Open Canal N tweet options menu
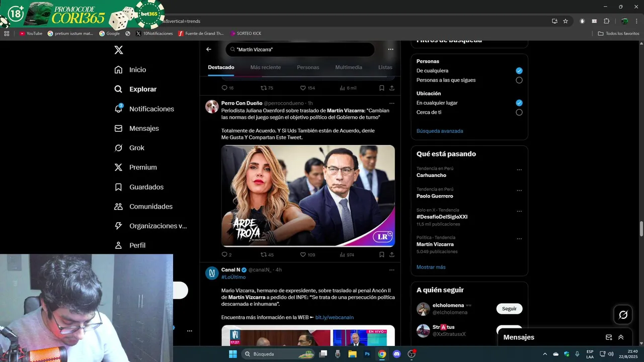 coord(391,270)
